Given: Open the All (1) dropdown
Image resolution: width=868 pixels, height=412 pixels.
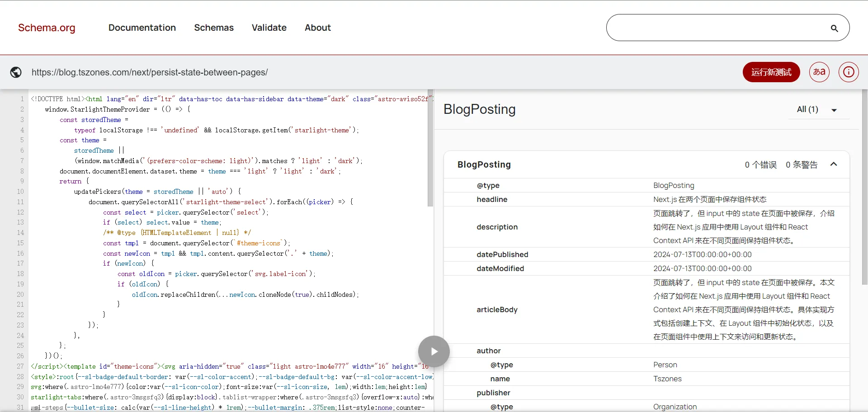Looking at the screenshot, I should tap(818, 110).
